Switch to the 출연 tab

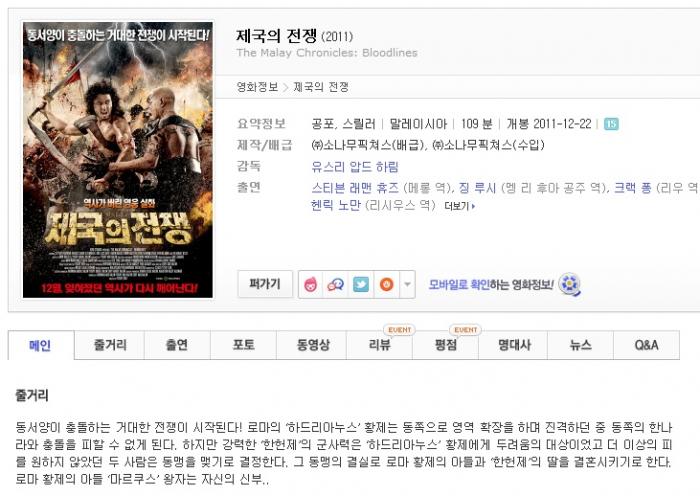point(177,345)
